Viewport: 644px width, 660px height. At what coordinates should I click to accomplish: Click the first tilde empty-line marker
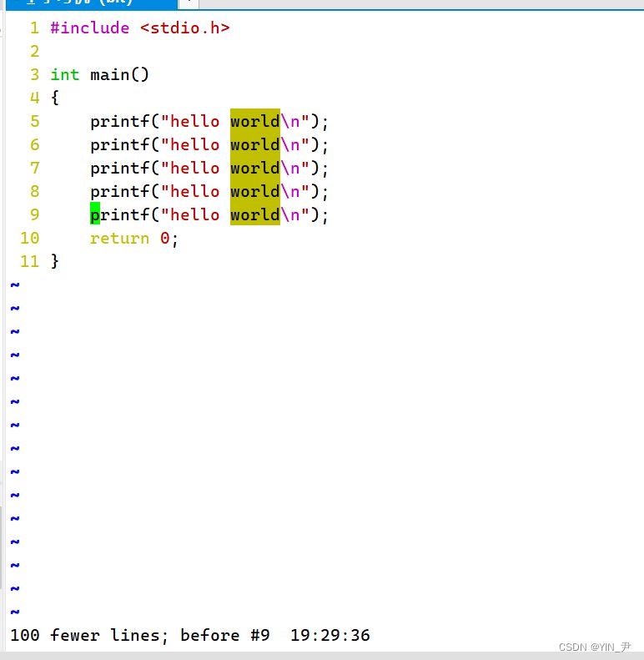(x=14, y=285)
